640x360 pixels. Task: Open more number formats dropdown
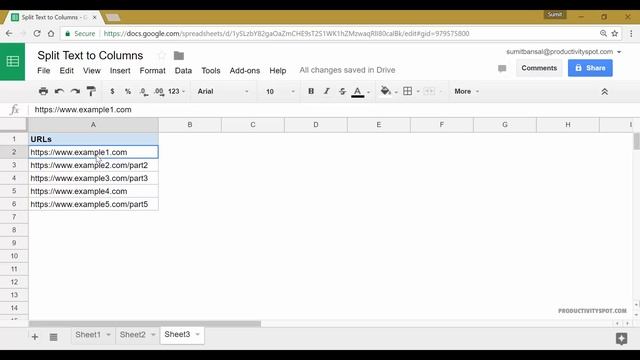[176, 91]
